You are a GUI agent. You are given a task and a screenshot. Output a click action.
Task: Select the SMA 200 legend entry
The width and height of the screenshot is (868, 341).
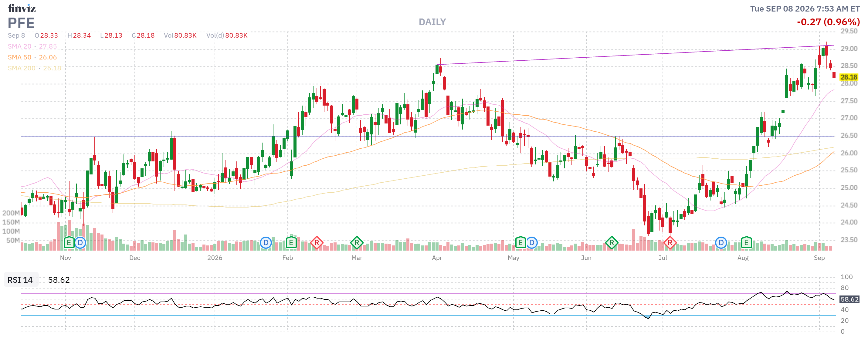tap(34, 68)
